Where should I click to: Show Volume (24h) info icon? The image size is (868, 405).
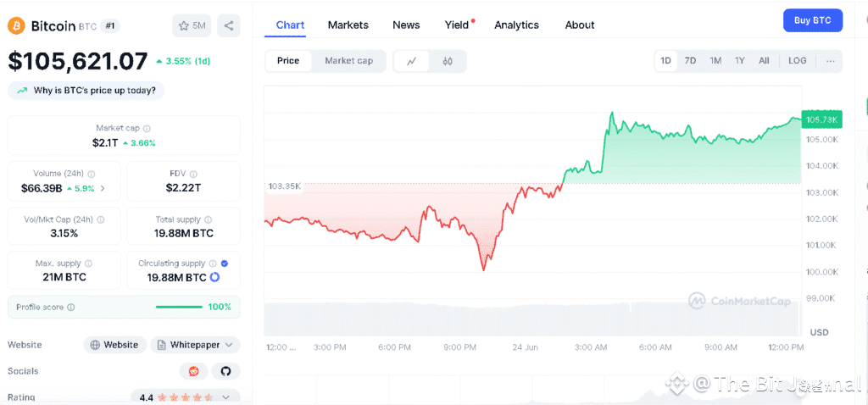click(92, 174)
